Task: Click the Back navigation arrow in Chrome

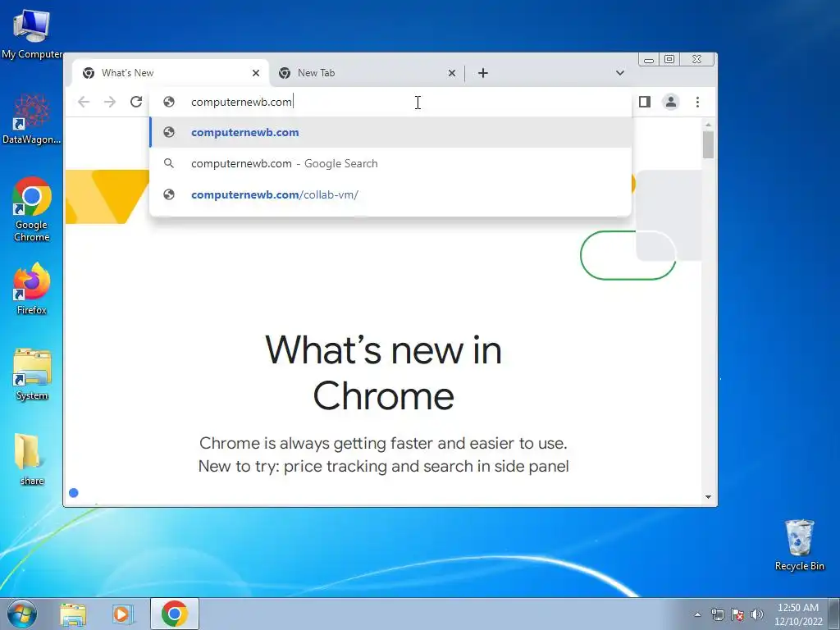Action: [x=84, y=102]
